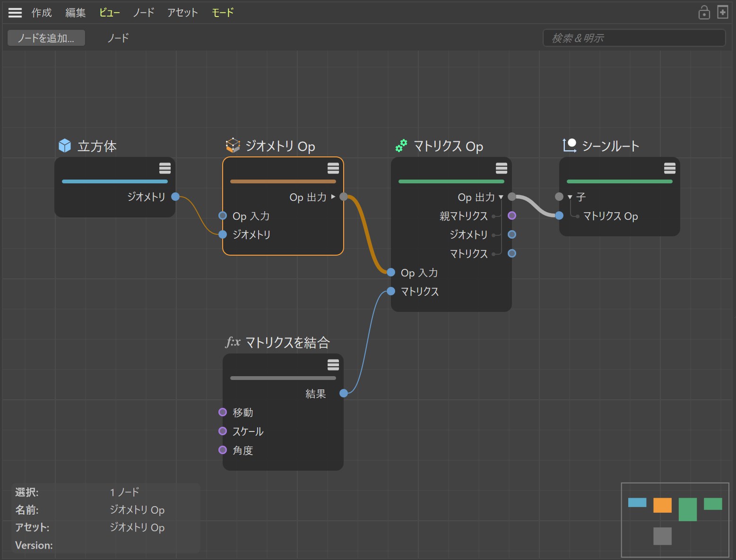736x560 pixels.
Task: Click the 結果 output port
Action: 344,393
